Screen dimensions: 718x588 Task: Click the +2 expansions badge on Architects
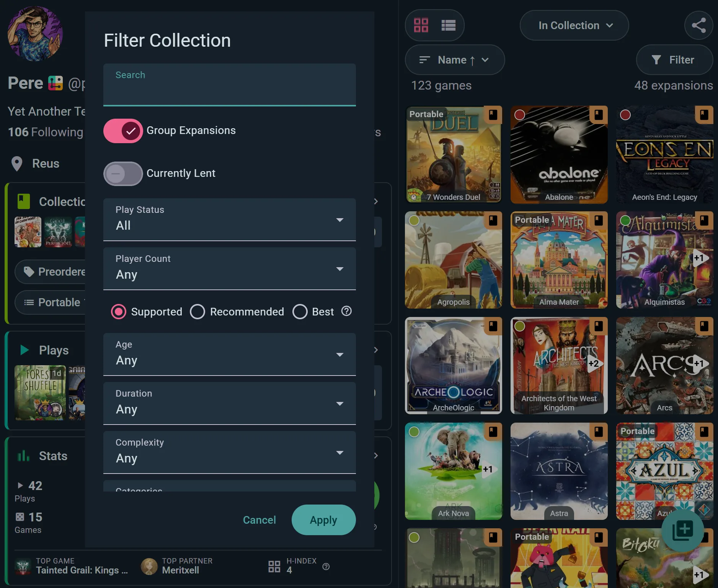tap(594, 363)
